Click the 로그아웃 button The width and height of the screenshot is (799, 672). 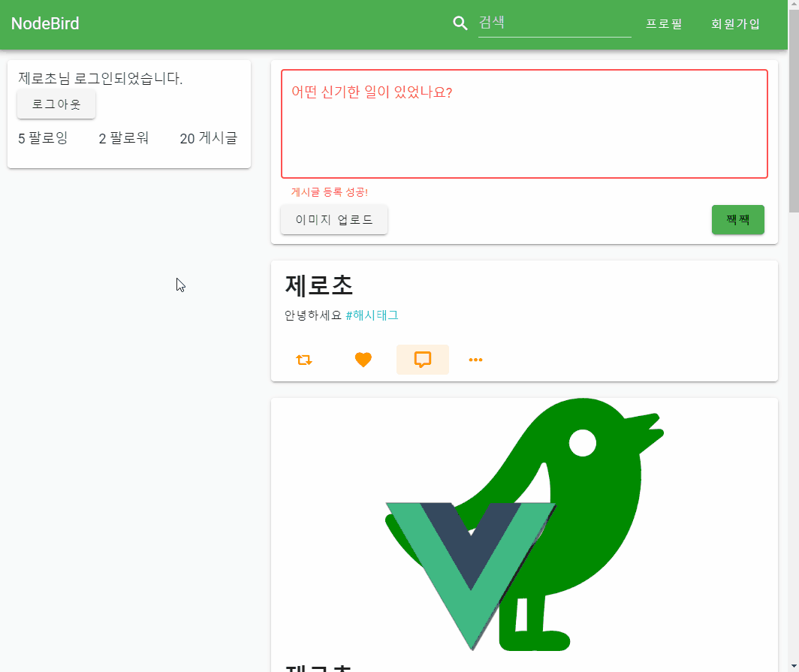[56, 104]
